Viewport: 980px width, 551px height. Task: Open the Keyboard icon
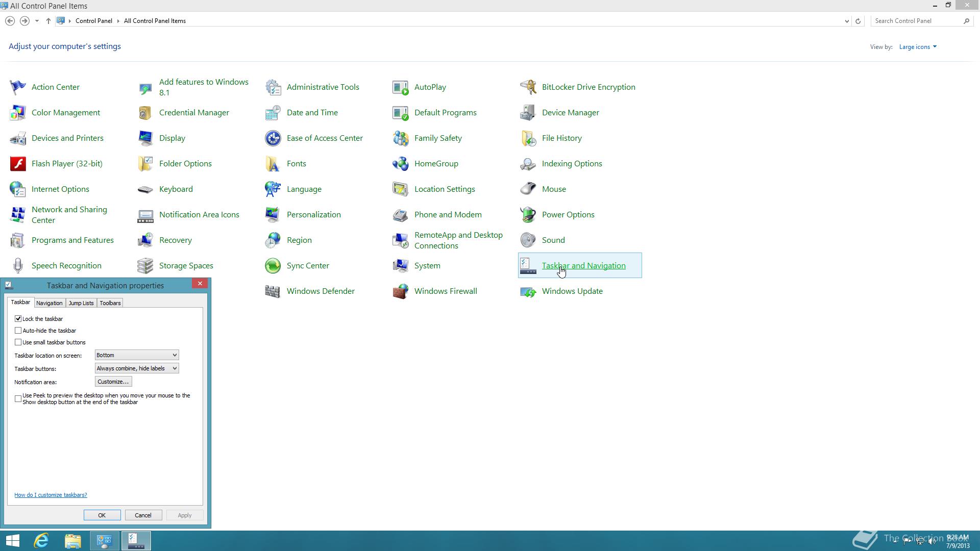point(145,189)
